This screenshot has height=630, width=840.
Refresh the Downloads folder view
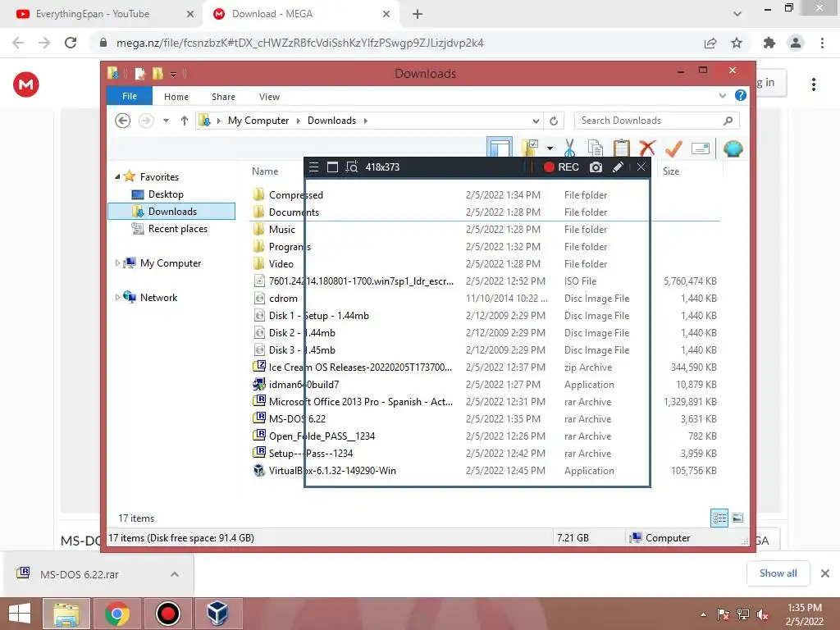554,121
